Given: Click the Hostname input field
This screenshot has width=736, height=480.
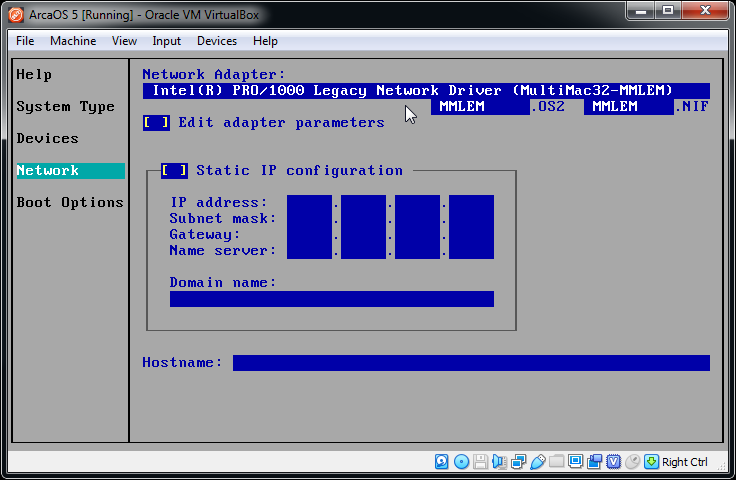Looking at the screenshot, I should point(471,363).
